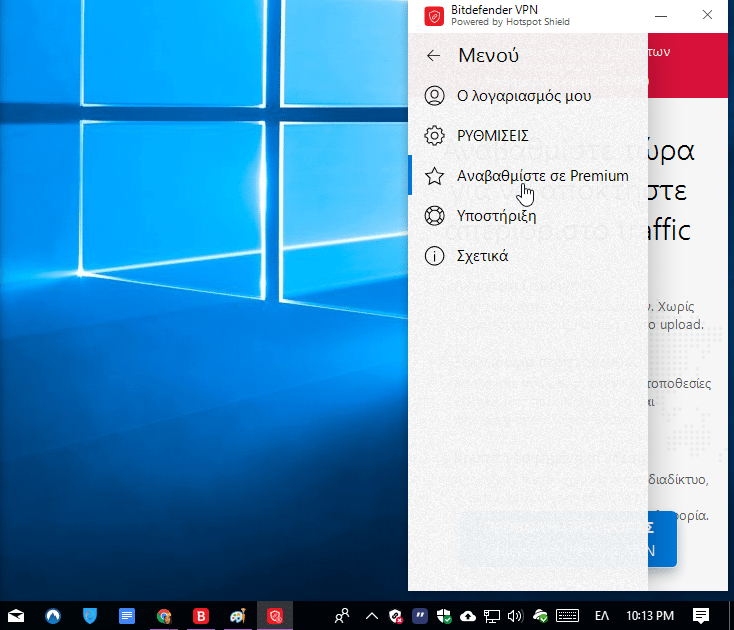The image size is (734, 630).
Task: Close the Bitdefender VPN window
Action: coord(707,15)
